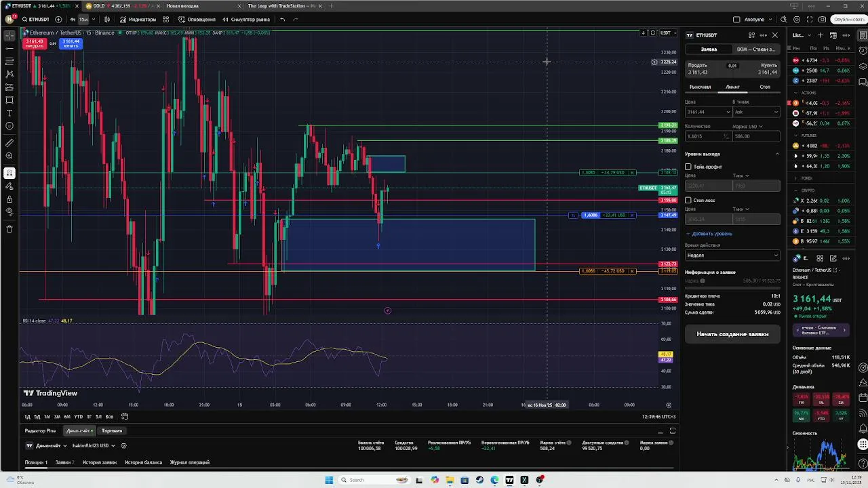Open the ETHUSDT symbol search
Image resolution: width=868 pixels, height=488 pixels.
(35, 20)
